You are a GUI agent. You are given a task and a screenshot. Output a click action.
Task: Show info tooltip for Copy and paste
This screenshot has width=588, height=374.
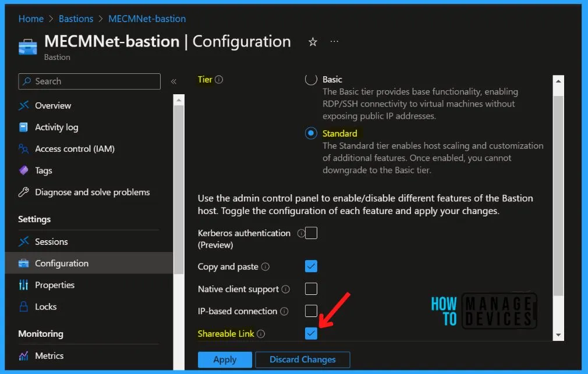(x=265, y=267)
